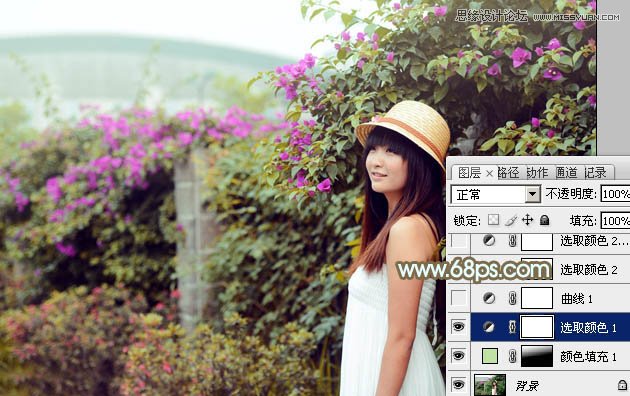This screenshot has height=396, width=630.
Task: Click the 不透明度 opacity value field
Action: (x=616, y=194)
